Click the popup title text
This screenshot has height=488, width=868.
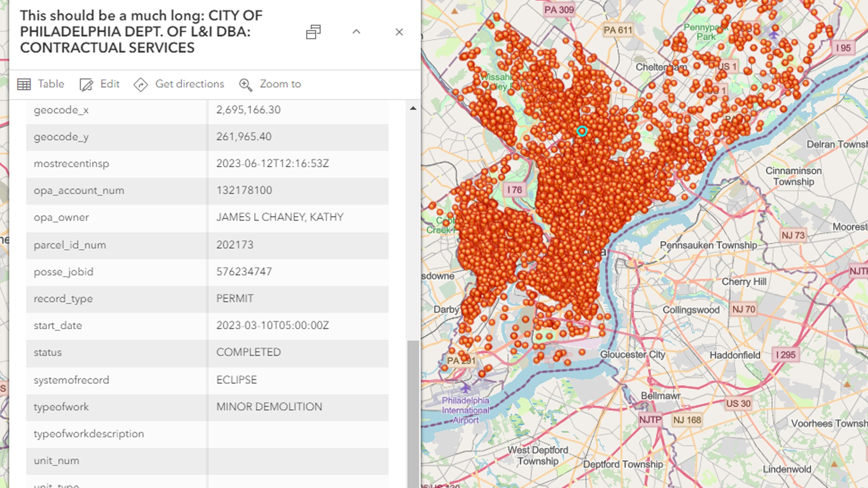click(x=141, y=32)
